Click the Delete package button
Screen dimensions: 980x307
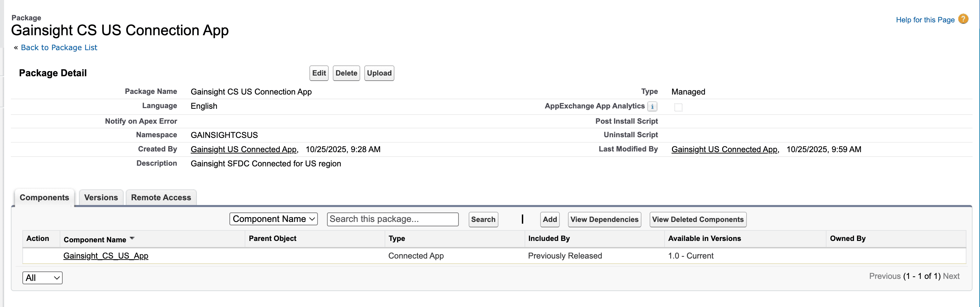coord(346,73)
